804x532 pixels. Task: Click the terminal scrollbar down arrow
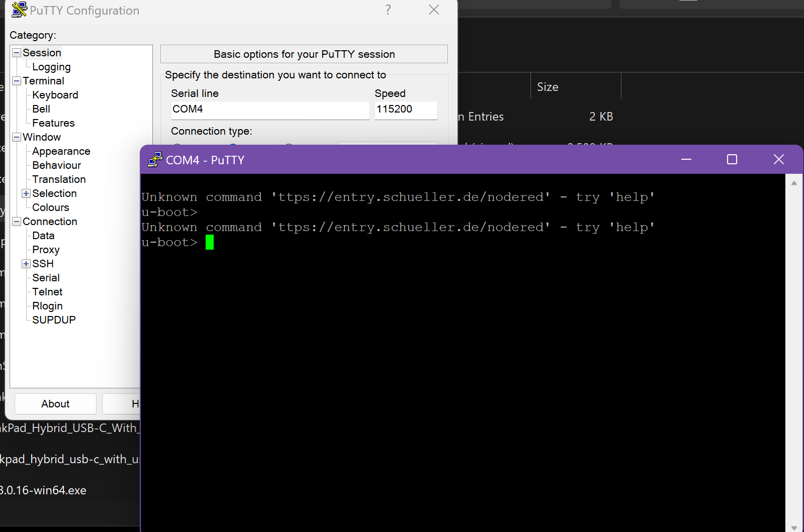794,527
